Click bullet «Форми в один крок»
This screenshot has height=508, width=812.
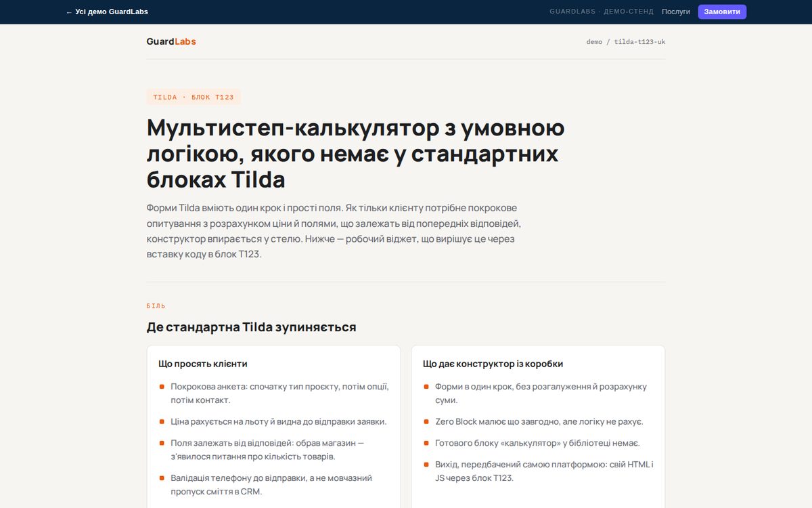point(541,394)
